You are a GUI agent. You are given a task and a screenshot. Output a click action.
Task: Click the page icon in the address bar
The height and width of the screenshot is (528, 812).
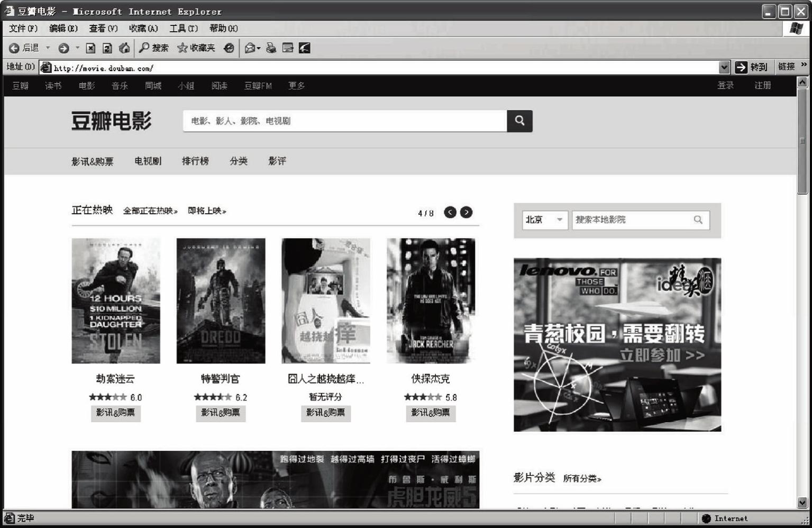coord(46,67)
